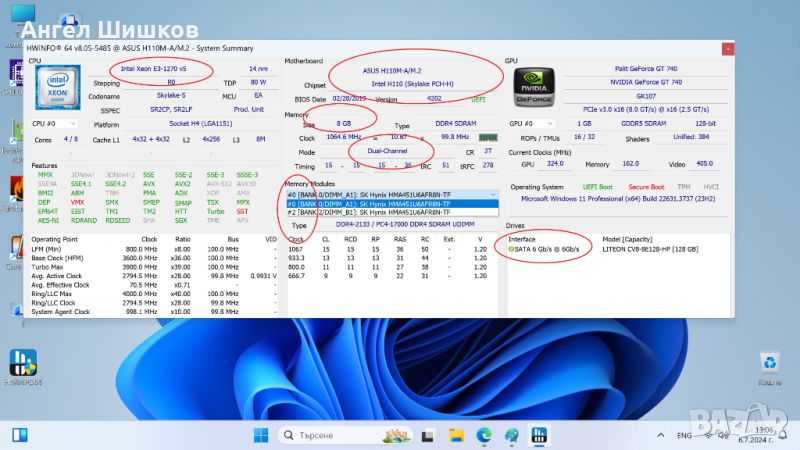The height and width of the screenshot is (450, 800).
Task: Launch File Explorer from the taskbar
Action: click(458, 435)
